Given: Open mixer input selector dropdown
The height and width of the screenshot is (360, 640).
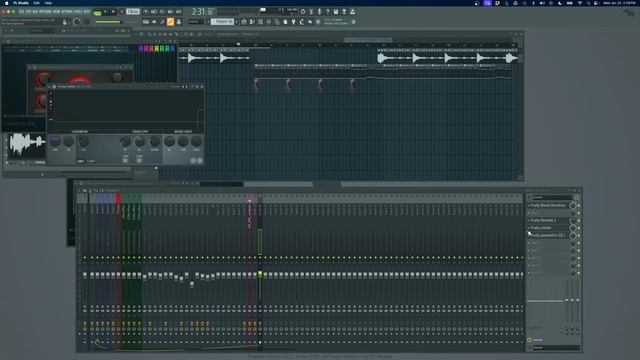Looking at the screenshot, I should tap(552, 197).
